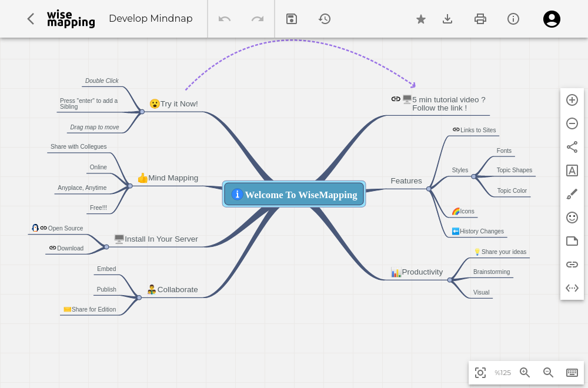
Task: Open the link icon beside Open Source
Action: (x=44, y=228)
